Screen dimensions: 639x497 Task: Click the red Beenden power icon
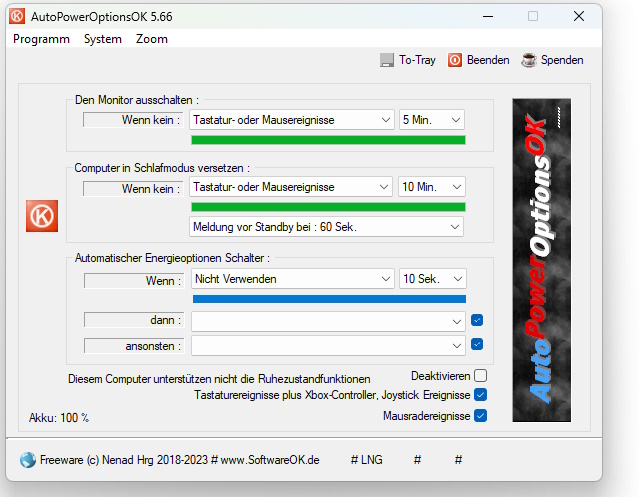coord(455,60)
